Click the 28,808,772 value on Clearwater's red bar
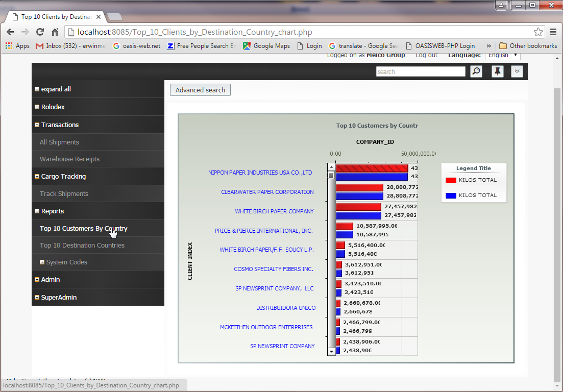The height and width of the screenshot is (392, 563). coord(402,187)
